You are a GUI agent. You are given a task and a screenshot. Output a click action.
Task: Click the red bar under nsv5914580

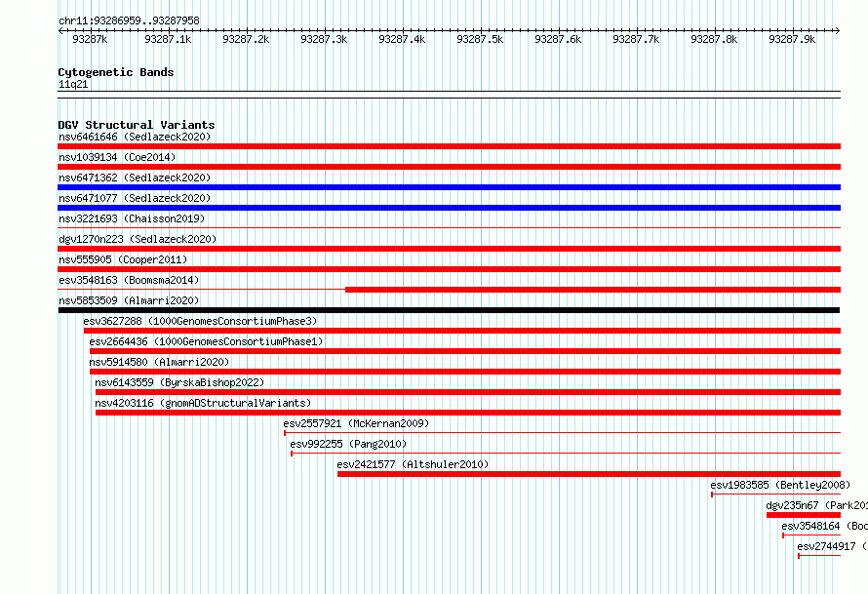coord(465,372)
